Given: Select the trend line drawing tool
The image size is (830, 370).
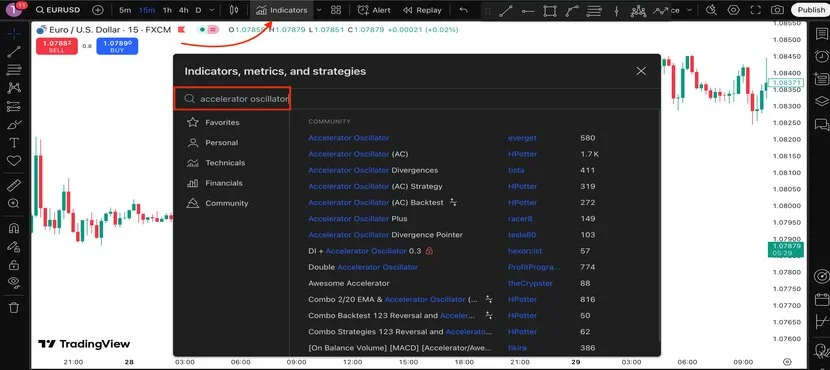Looking at the screenshot, I should 14,51.
